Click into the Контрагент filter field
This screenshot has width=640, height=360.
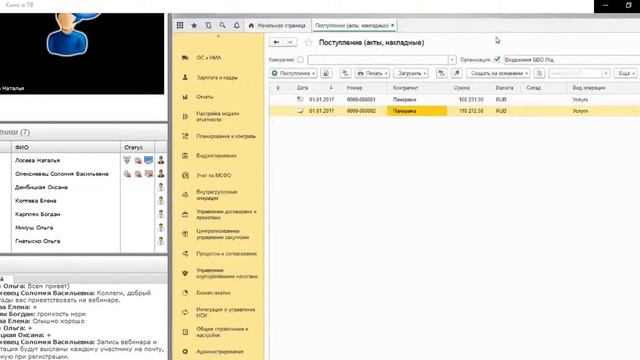[378, 60]
